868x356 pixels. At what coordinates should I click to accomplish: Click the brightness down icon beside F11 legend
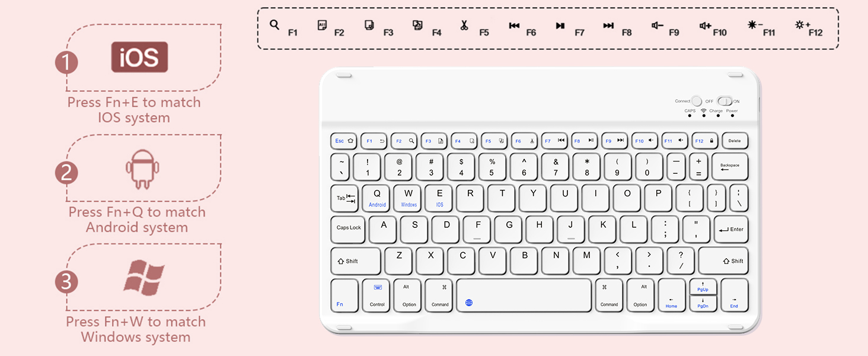(755, 25)
